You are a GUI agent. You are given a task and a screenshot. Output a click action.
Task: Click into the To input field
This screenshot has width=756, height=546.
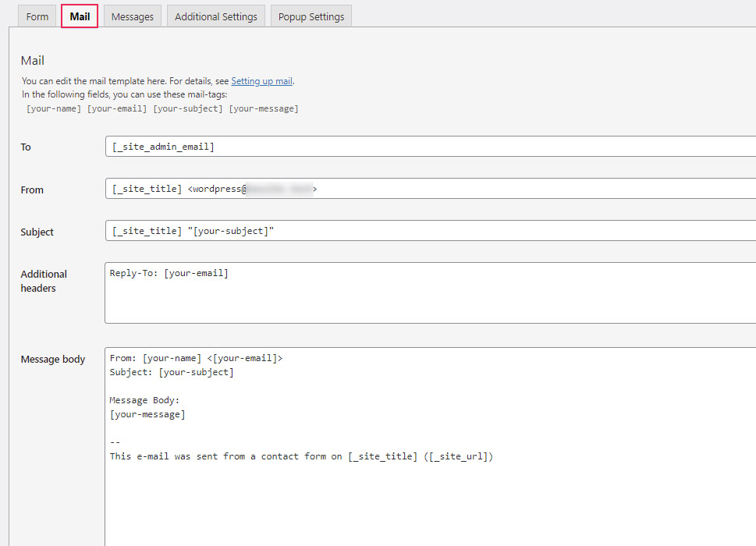pyautogui.click(x=429, y=147)
